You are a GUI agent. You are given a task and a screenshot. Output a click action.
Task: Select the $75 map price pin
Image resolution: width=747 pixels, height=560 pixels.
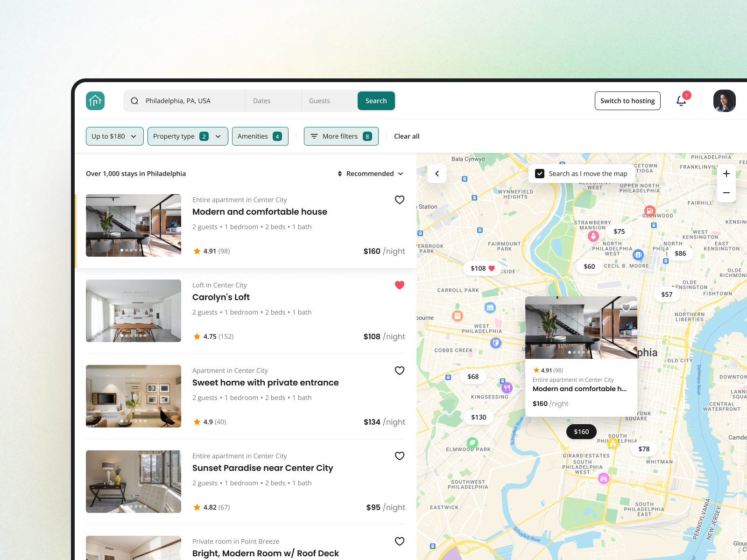(x=619, y=231)
